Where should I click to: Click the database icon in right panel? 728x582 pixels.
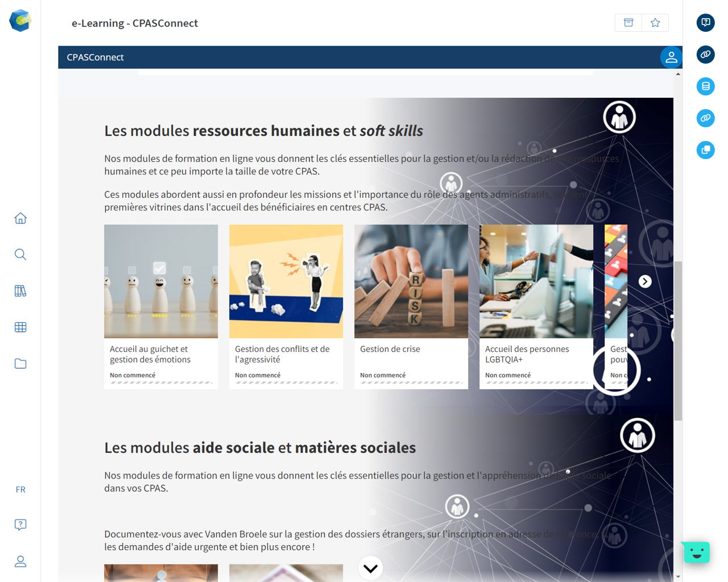click(705, 86)
